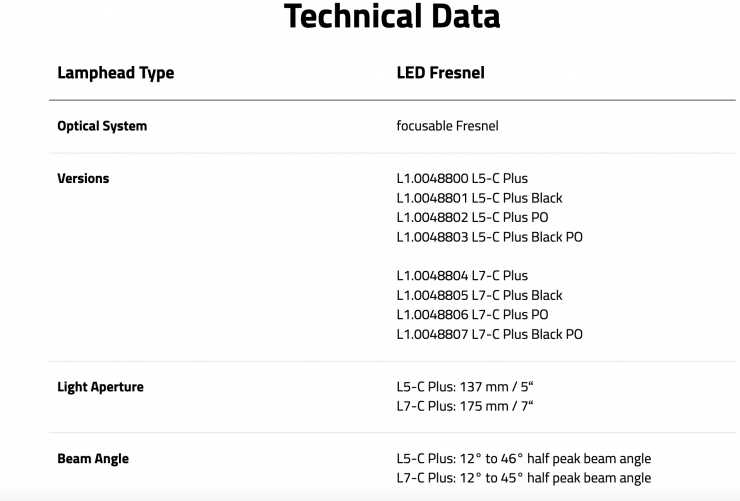Click the Beam Angle row label
The width and height of the screenshot is (740, 501).
click(x=93, y=459)
